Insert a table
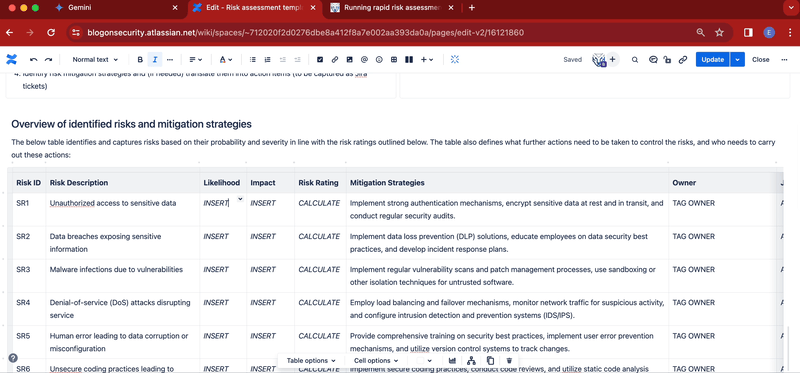Viewport: 800px width, 373px height. click(394, 60)
